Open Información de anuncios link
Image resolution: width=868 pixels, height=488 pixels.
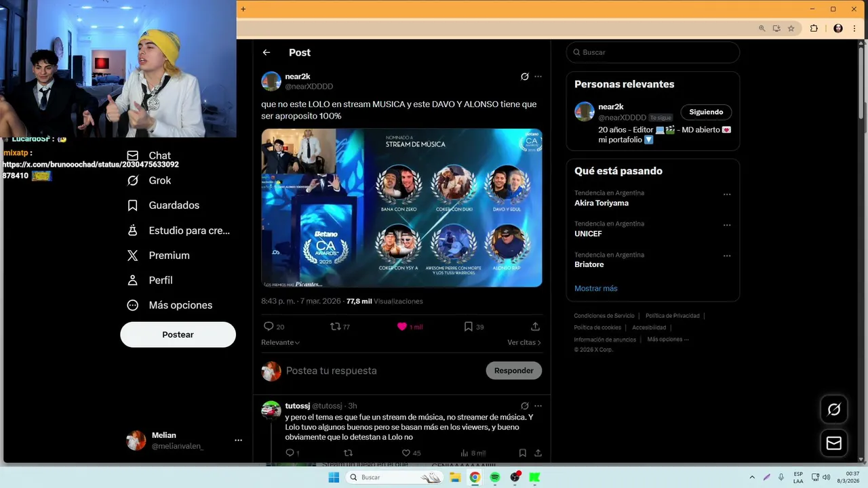click(605, 340)
